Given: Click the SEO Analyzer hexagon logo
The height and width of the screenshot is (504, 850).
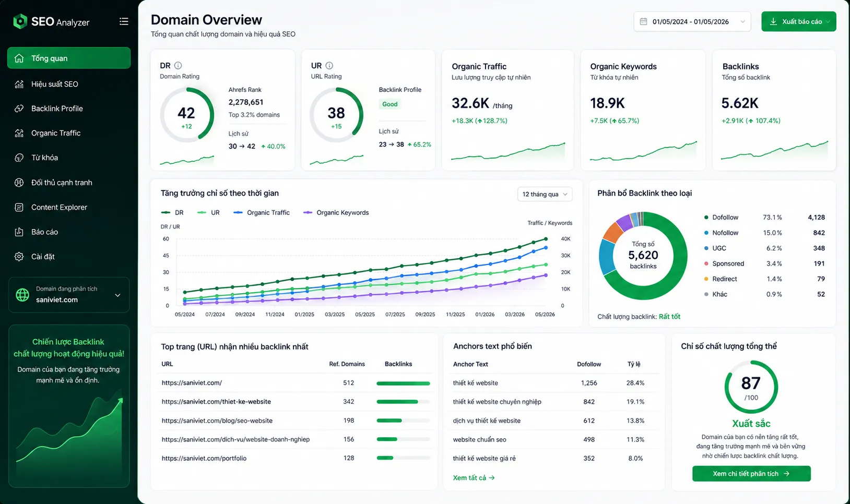Looking at the screenshot, I should tap(20, 21).
